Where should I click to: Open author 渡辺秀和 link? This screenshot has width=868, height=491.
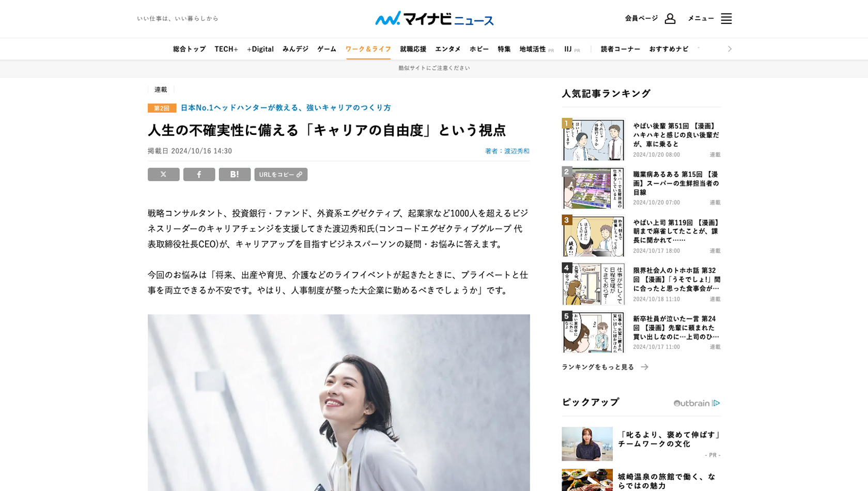pos(517,151)
